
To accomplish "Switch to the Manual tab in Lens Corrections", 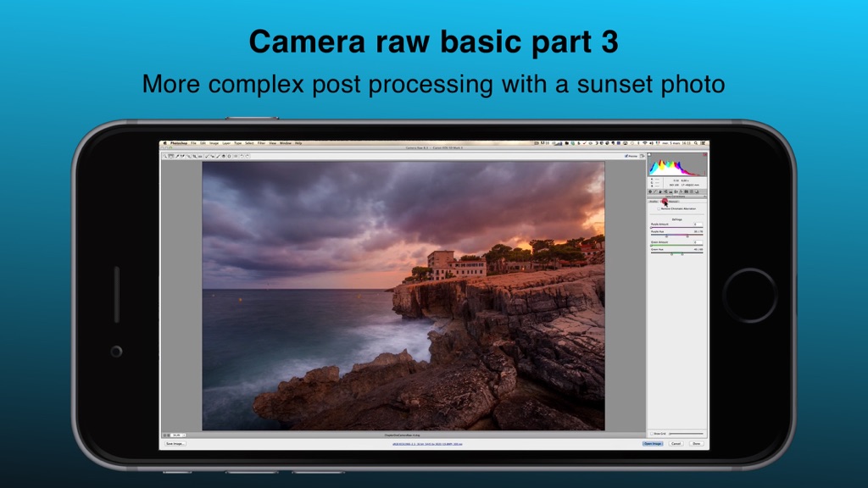I will 674,202.
